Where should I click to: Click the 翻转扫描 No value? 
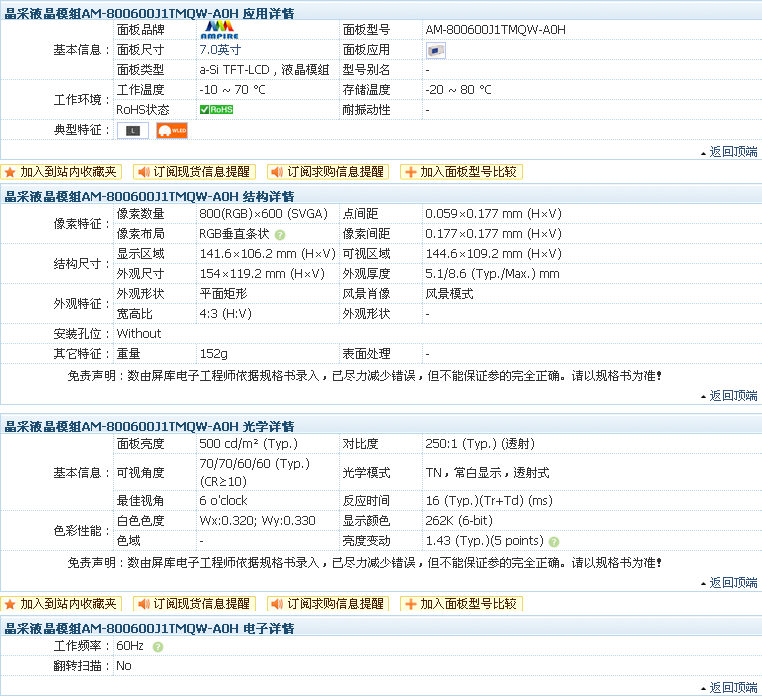click(x=124, y=666)
